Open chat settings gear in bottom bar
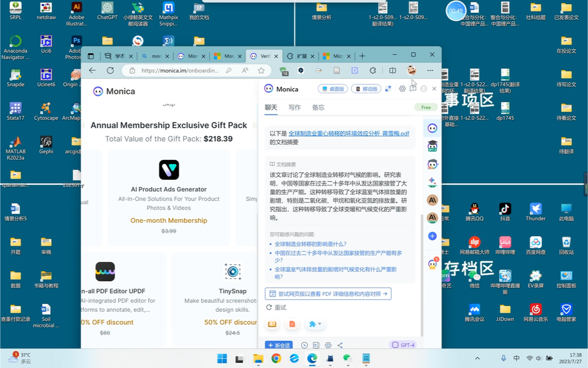588x368 pixels. tap(328, 345)
